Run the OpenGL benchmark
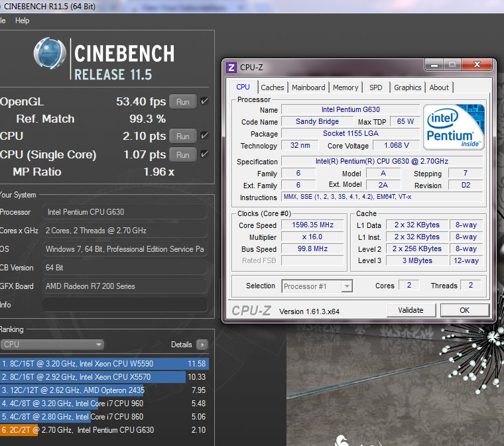This screenshot has height=446, width=504. point(182,101)
